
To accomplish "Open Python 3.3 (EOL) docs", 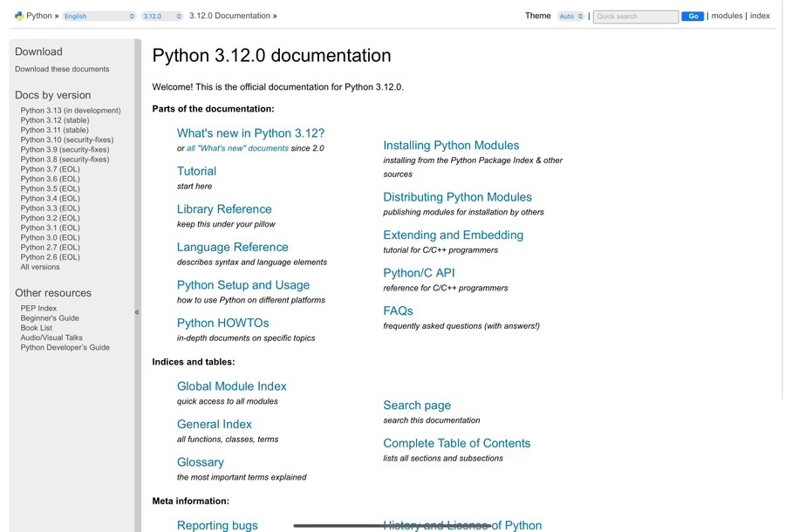I will pyautogui.click(x=50, y=208).
